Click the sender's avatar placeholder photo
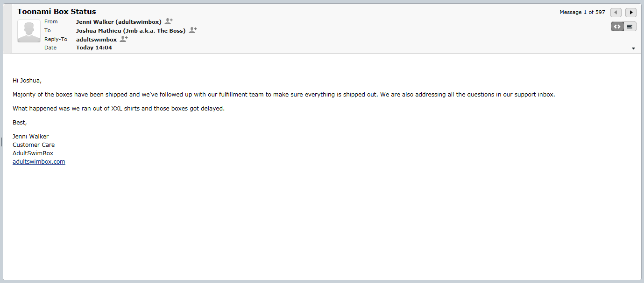Viewport: 644px width, 283px height. point(29,32)
